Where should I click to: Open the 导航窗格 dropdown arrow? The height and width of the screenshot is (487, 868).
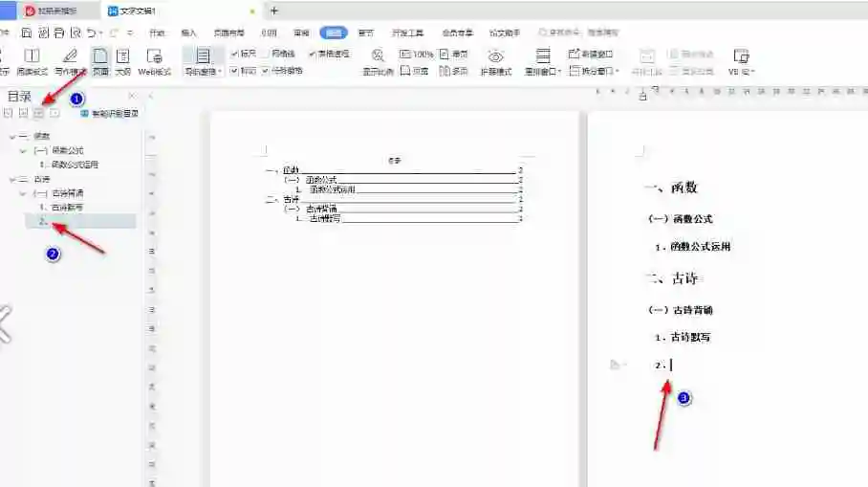click(x=220, y=72)
